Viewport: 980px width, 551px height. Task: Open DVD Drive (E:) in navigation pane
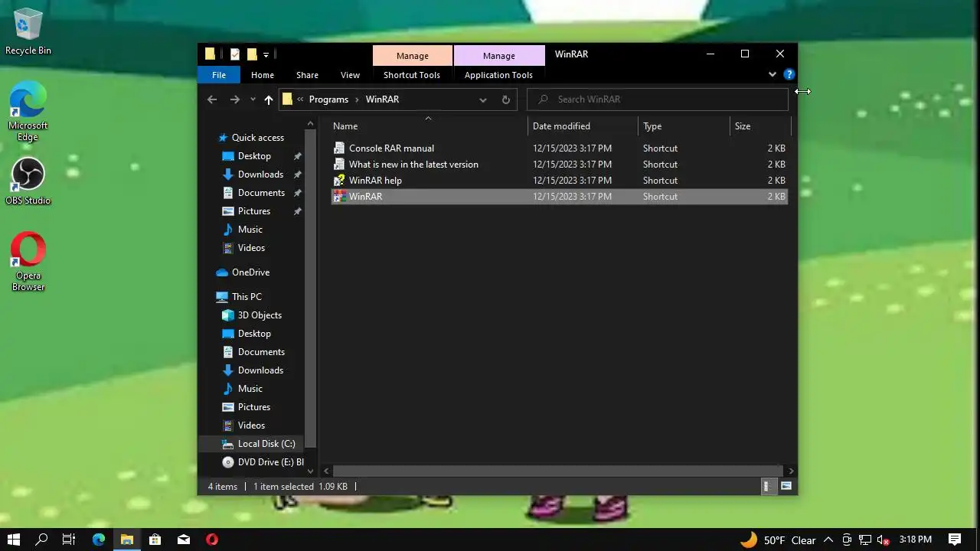coord(263,462)
